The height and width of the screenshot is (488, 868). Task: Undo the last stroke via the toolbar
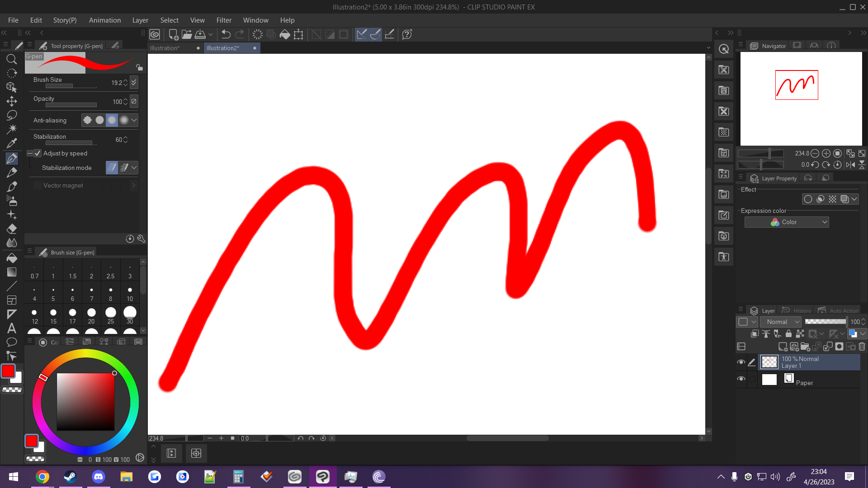(x=225, y=34)
